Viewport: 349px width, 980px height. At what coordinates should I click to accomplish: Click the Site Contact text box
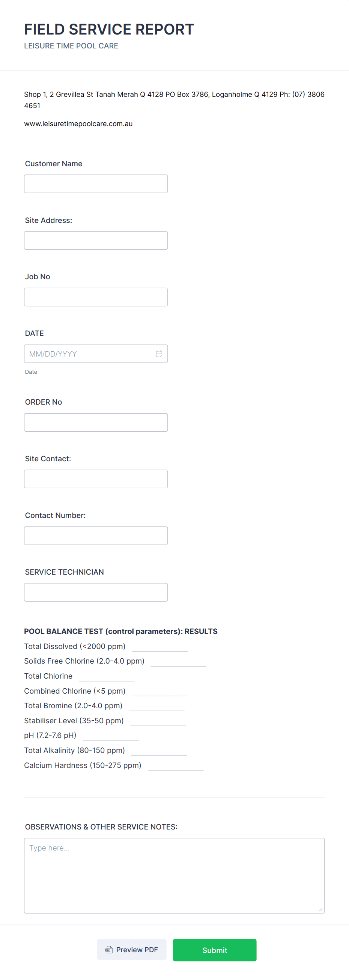click(x=96, y=479)
